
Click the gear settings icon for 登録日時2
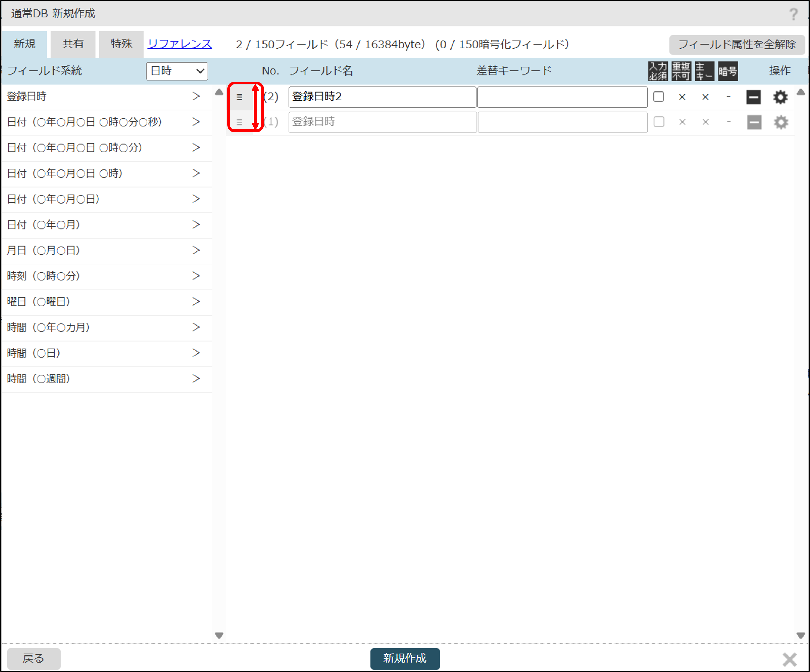780,97
